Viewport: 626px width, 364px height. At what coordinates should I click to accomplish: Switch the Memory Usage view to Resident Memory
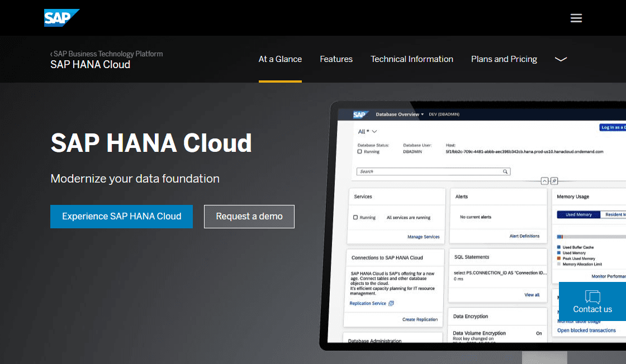pyautogui.click(x=614, y=214)
